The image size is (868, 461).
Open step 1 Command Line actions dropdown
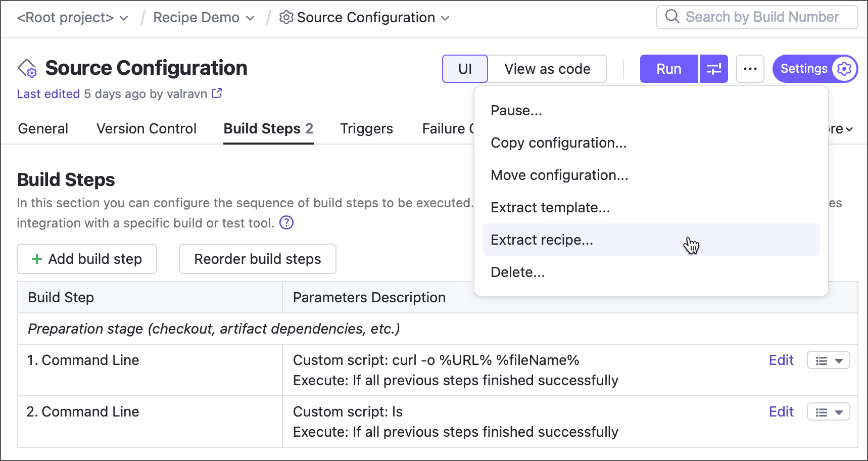point(829,361)
